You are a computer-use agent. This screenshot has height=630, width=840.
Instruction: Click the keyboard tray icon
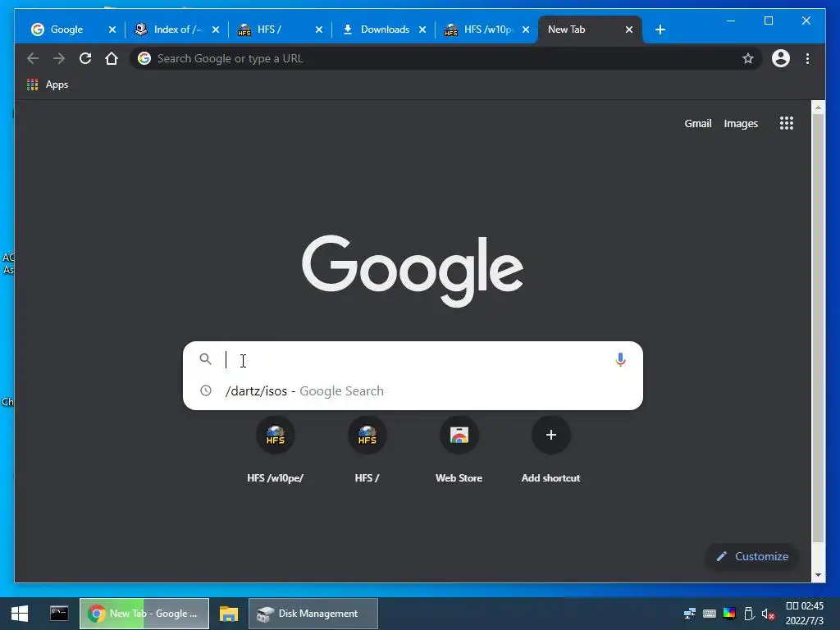click(710, 614)
